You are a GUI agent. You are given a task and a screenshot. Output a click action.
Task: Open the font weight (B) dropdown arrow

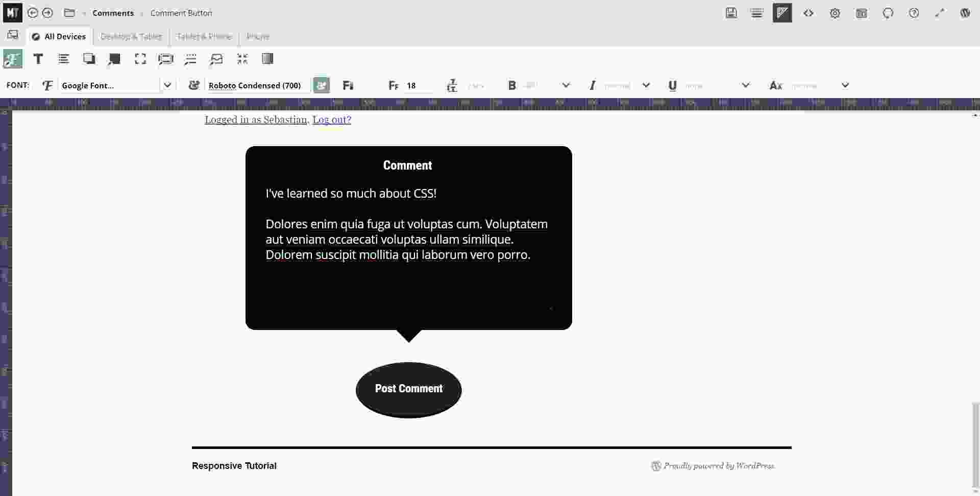pyautogui.click(x=566, y=85)
